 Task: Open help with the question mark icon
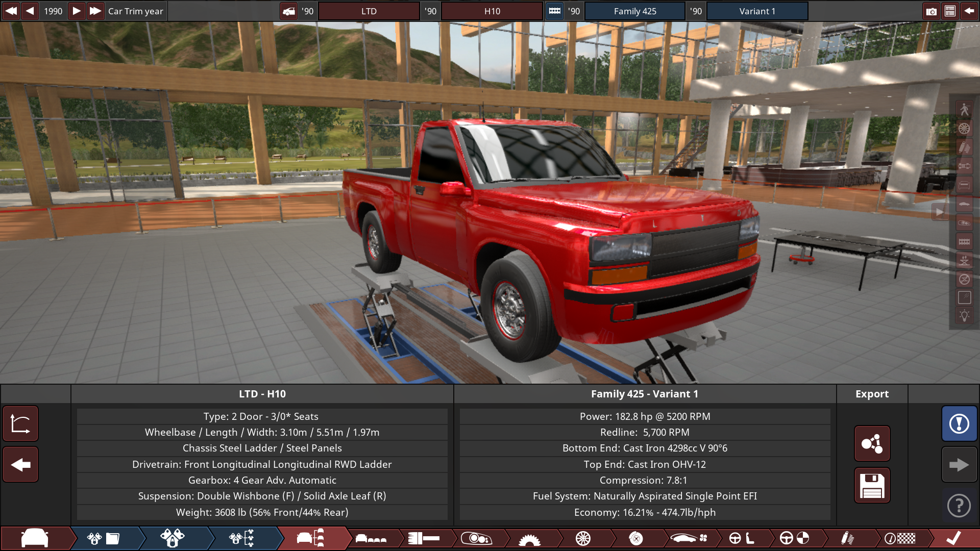point(959,506)
